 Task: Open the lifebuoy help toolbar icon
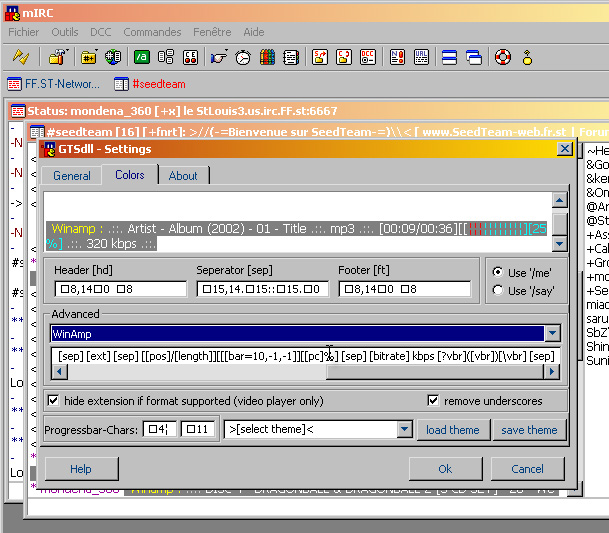[503, 57]
